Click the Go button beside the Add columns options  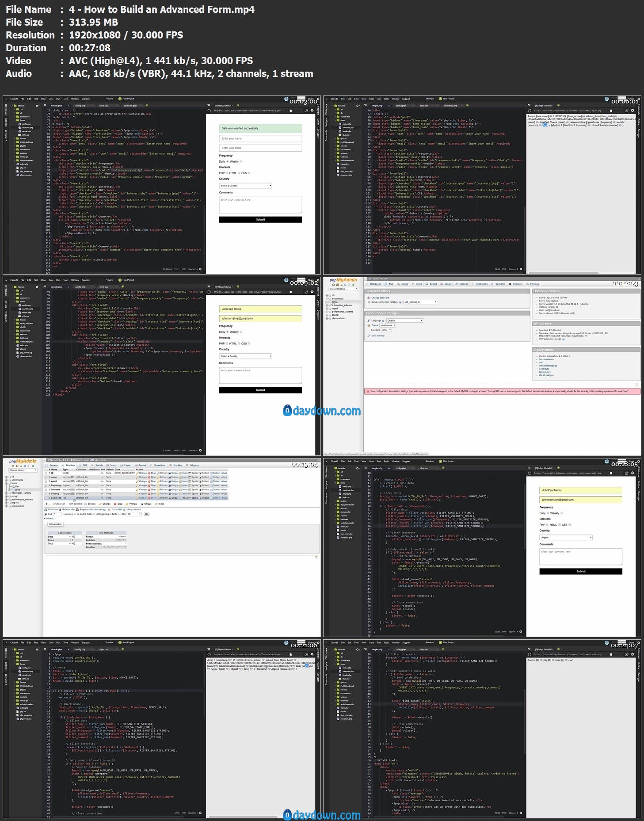[x=147, y=514]
